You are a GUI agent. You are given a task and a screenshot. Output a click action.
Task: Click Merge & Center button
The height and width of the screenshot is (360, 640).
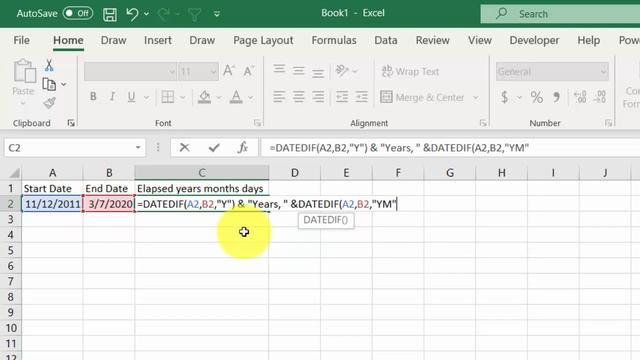click(422, 97)
